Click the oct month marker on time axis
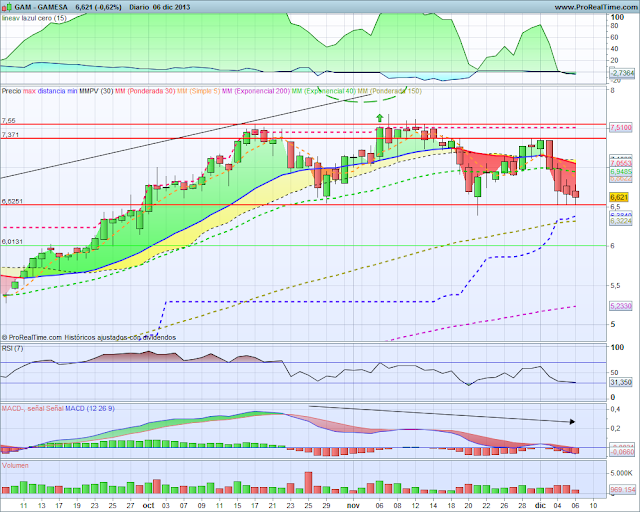Screen dimensions: 640x512 [x=149, y=505]
